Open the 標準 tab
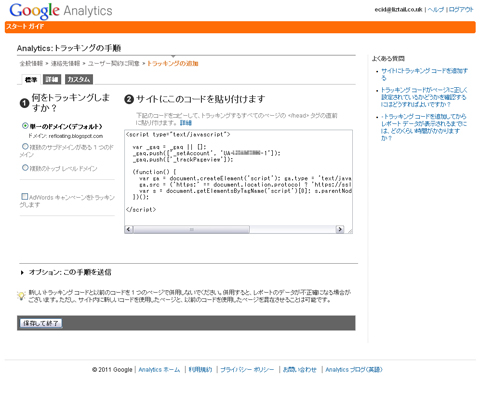 31,80
